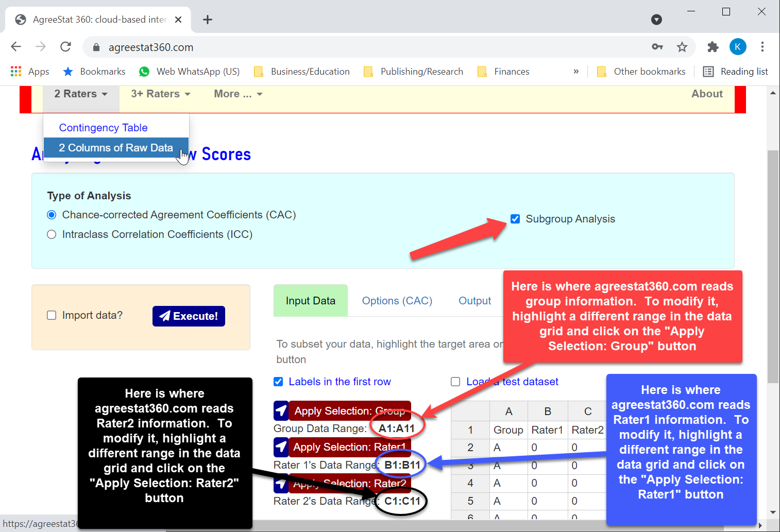Viewport: 780px width, 532px height.
Task: View site security lock information
Action: coord(96,47)
